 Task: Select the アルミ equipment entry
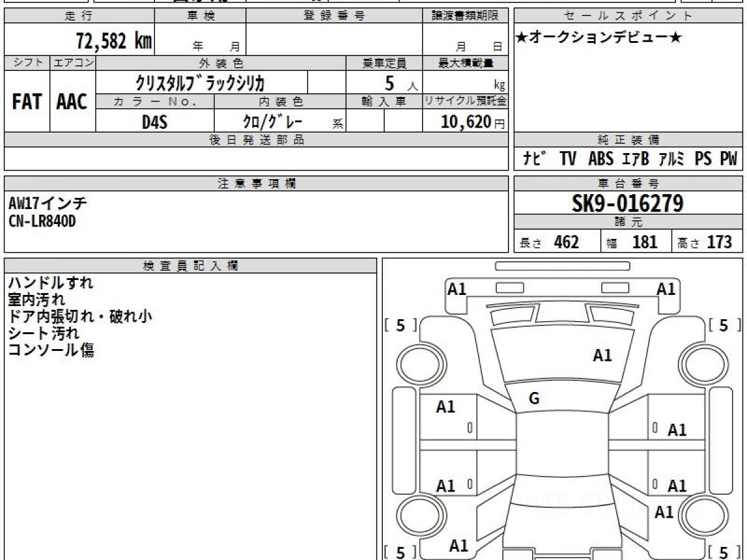(x=672, y=159)
